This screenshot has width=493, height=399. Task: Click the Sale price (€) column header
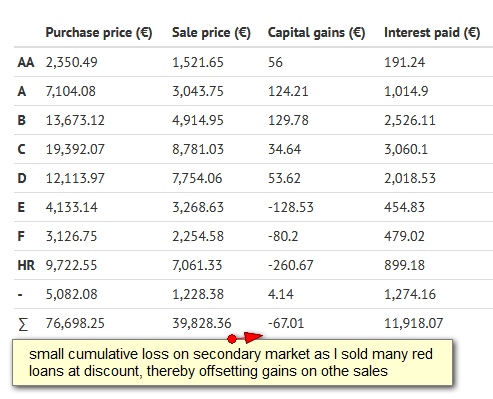(x=211, y=33)
